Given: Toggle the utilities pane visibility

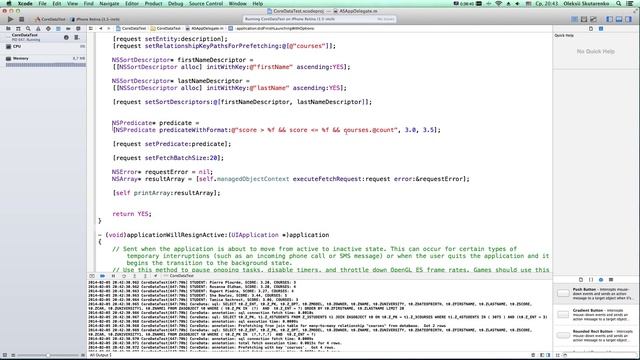Looking at the screenshot, I should click(628, 19).
